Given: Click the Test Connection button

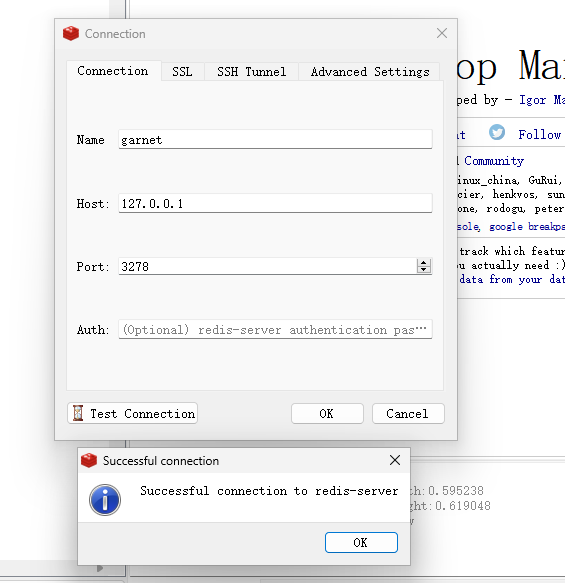Looking at the screenshot, I should [x=132, y=413].
